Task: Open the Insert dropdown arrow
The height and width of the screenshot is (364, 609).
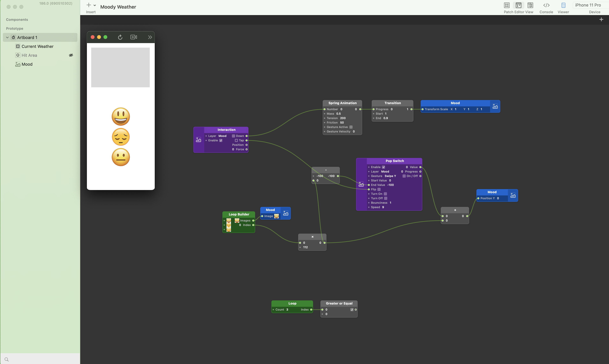Action: [95, 5]
